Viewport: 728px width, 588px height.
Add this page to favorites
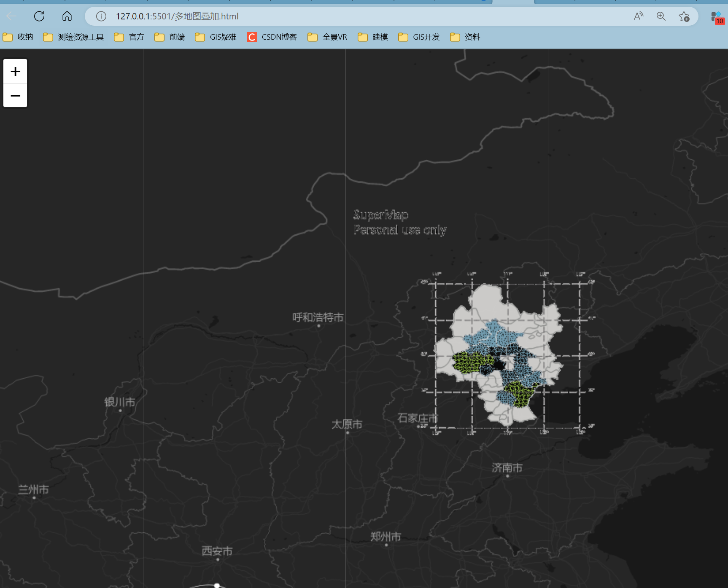point(684,16)
